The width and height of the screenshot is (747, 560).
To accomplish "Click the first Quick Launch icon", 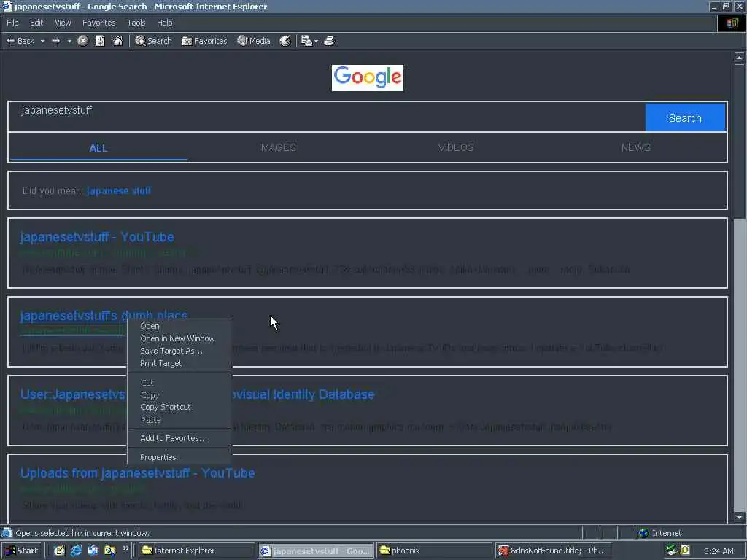I will (59, 551).
